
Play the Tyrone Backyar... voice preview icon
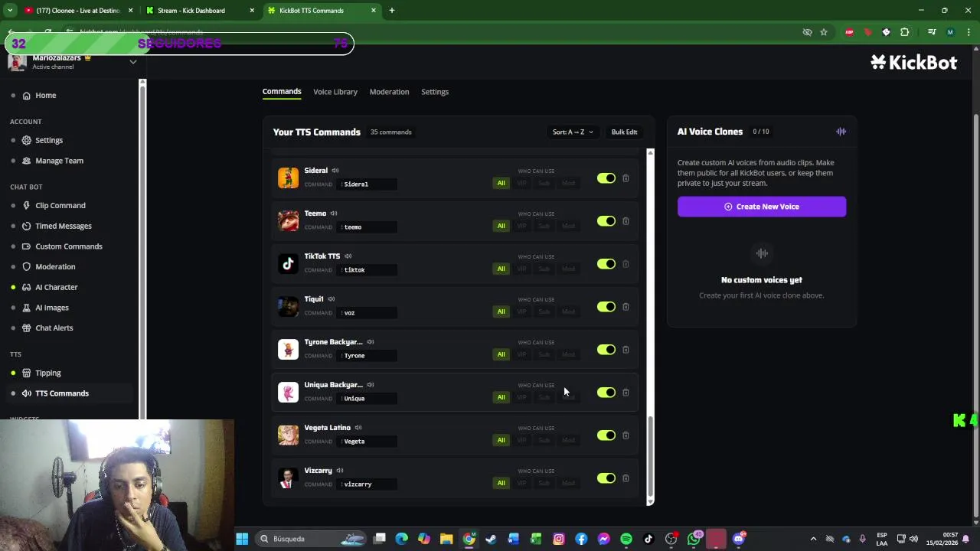pos(371,342)
